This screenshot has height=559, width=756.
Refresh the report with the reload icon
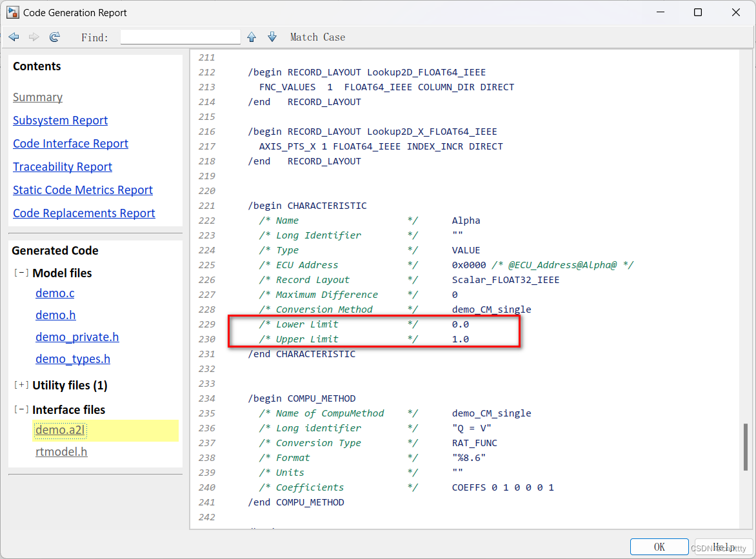coord(54,37)
